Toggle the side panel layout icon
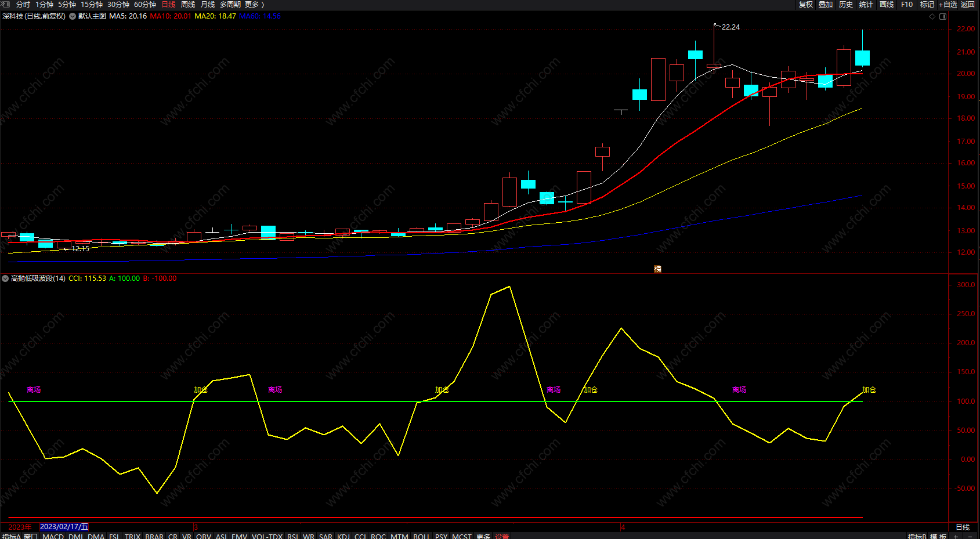Screen dimensions: 980x539 943,16
